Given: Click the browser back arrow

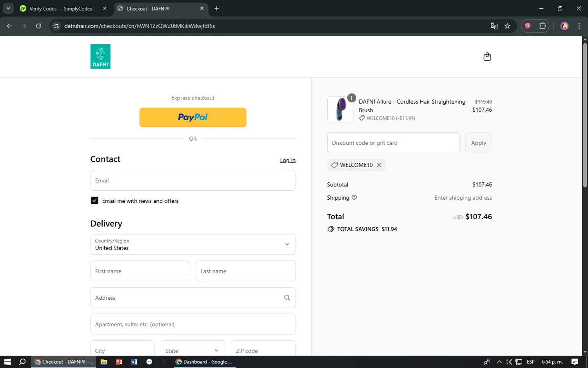Looking at the screenshot, I should [9, 26].
